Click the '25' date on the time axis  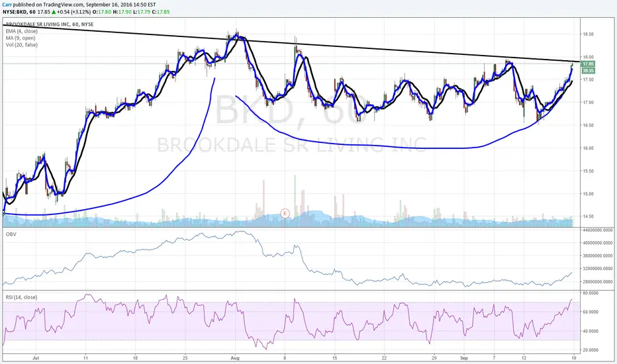coord(185,358)
